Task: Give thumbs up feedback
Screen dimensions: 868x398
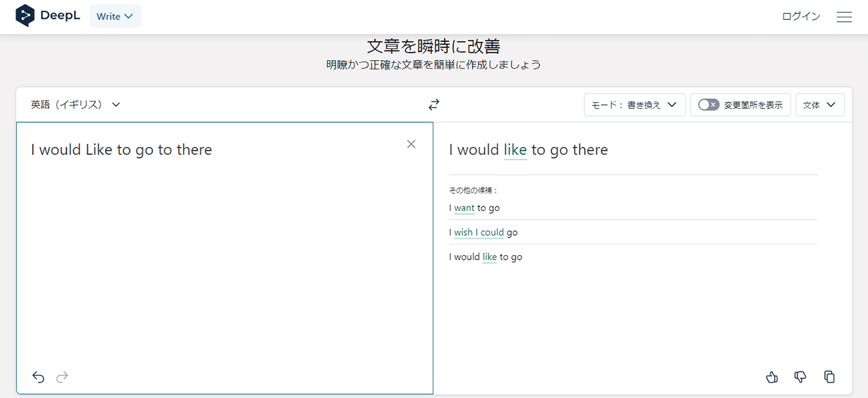Action: point(772,377)
